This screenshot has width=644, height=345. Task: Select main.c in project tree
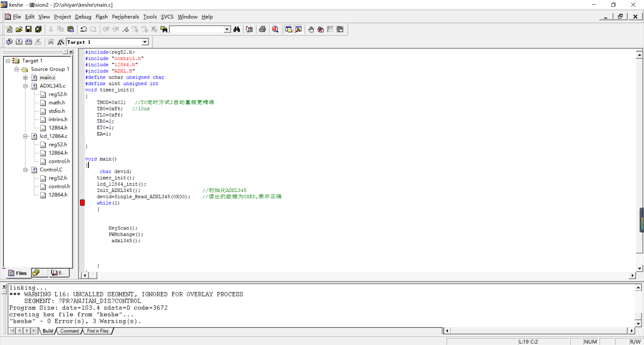pyautogui.click(x=48, y=77)
